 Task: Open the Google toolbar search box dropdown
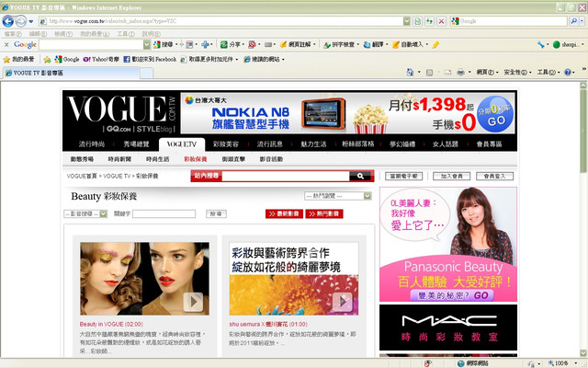pyautogui.click(x=147, y=44)
